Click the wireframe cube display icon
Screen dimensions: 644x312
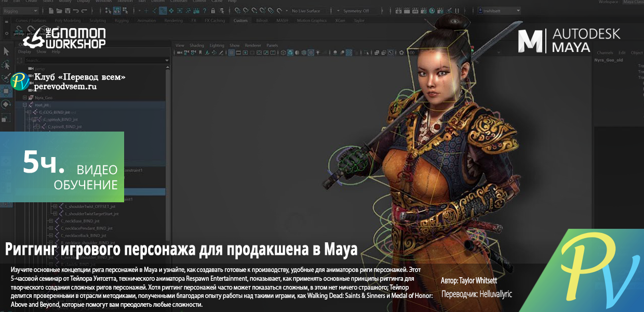click(283, 53)
